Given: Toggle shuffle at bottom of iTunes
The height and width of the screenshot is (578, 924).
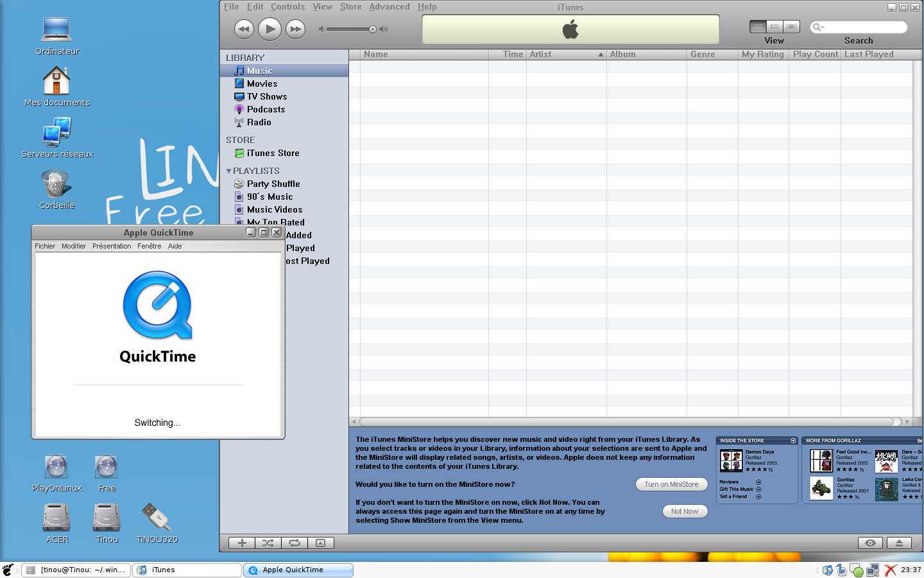Looking at the screenshot, I should pos(268,543).
